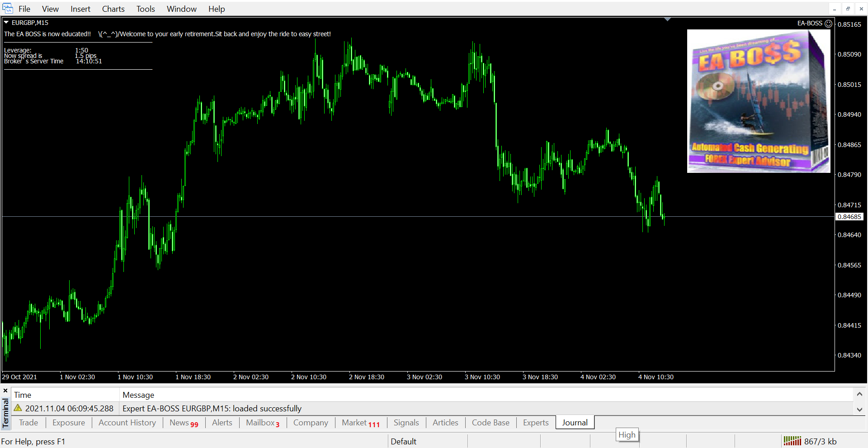Click the EA BOSS product box image
This screenshot has height=448, width=868.
click(x=758, y=101)
